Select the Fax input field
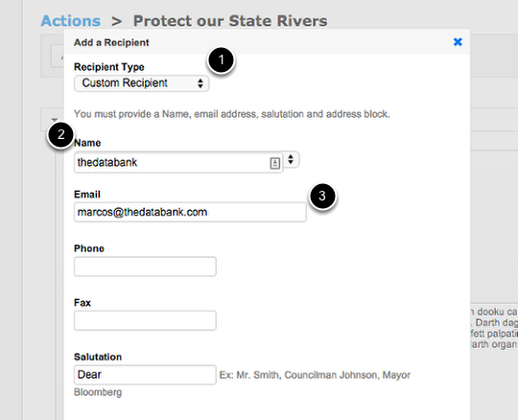 [x=145, y=320]
